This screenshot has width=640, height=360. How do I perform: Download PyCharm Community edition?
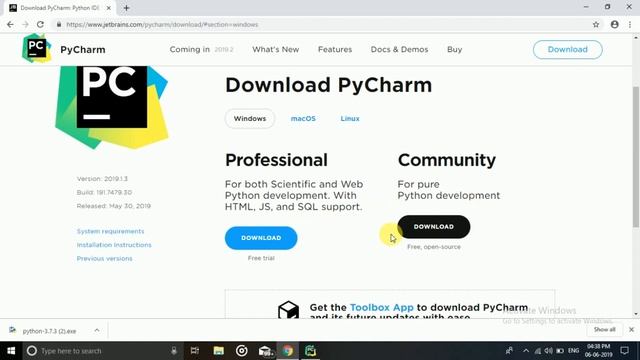coord(433,227)
